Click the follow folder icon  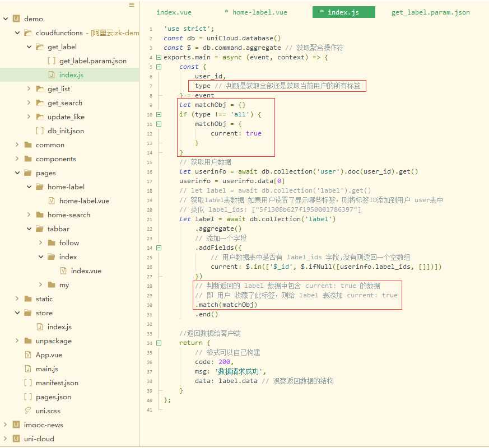point(52,243)
